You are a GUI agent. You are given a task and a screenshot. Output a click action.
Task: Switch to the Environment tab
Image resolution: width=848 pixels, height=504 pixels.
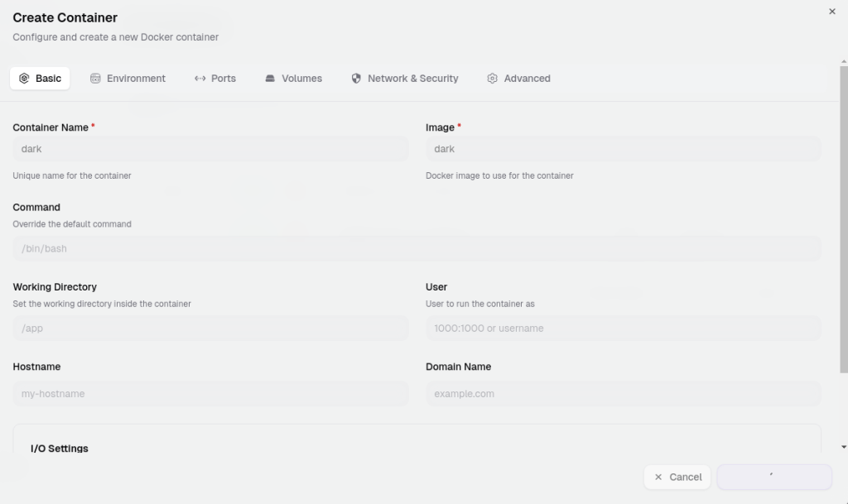128,79
